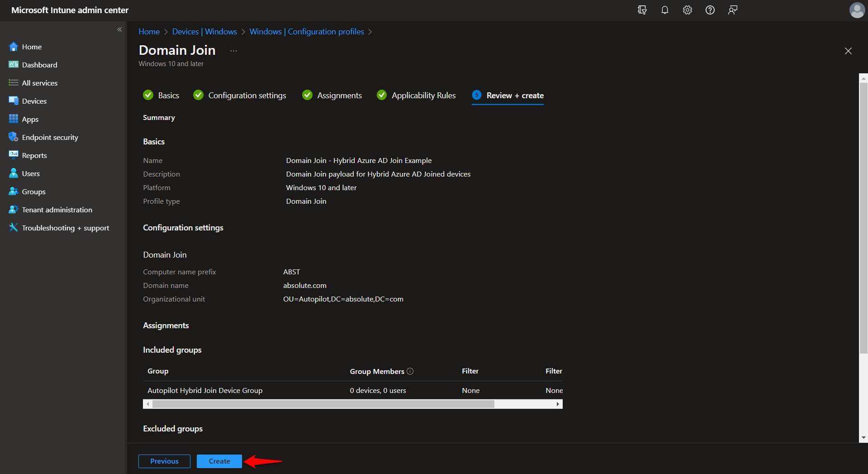The width and height of the screenshot is (868, 474).
Task: Click the Previous button
Action: click(x=164, y=461)
